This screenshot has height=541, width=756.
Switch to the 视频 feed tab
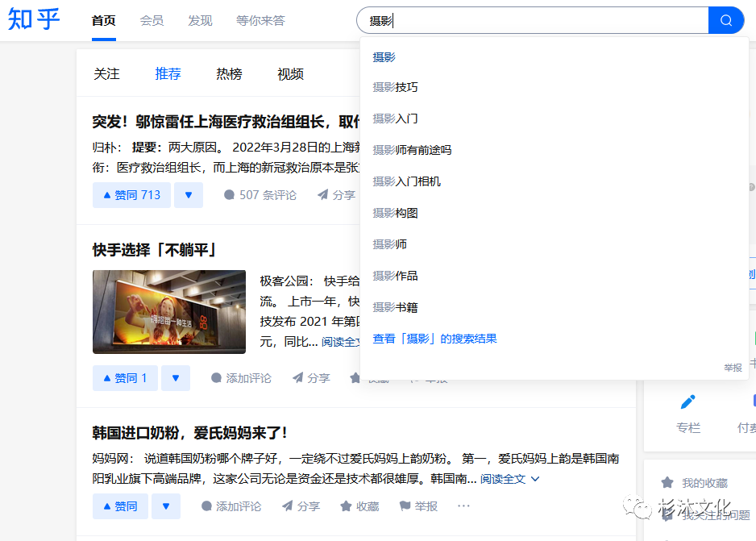click(x=290, y=74)
